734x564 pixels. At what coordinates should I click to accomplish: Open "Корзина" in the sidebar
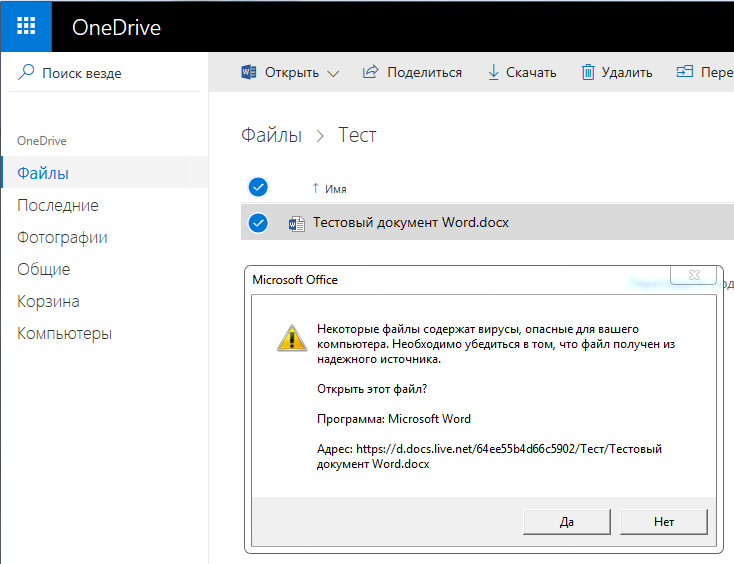[x=48, y=301]
